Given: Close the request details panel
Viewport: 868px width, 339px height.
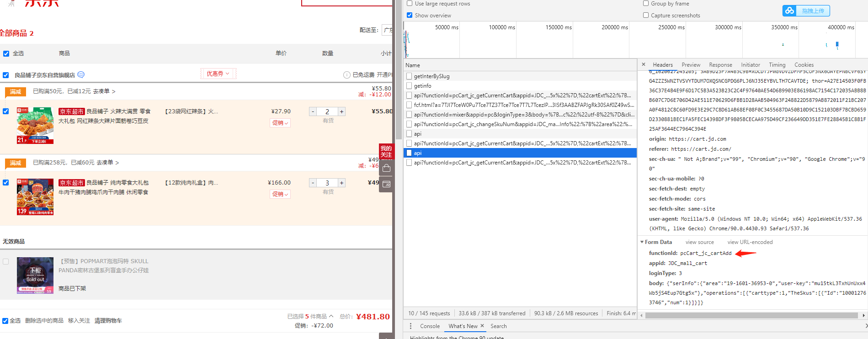Looking at the screenshot, I should [644, 64].
